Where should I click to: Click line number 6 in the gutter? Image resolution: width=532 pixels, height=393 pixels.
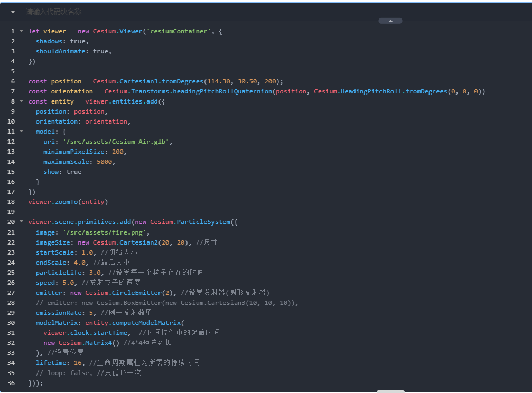tap(13, 81)
